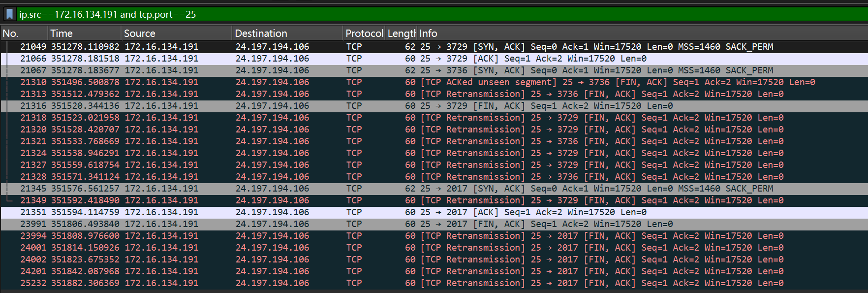Screen dimensions: 868x293
Task: Select packet number 25232
Action: pyautogui.click(x=434, y=283)
